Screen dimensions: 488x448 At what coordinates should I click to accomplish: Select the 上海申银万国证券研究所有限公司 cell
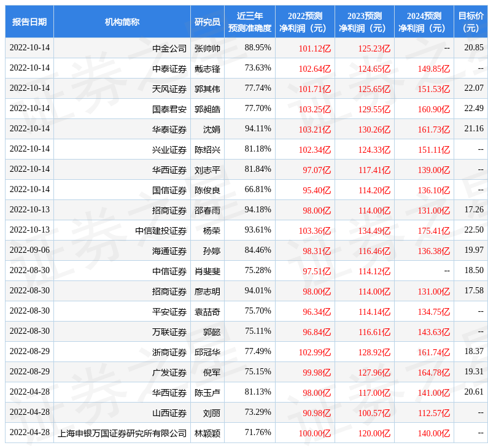122,433
